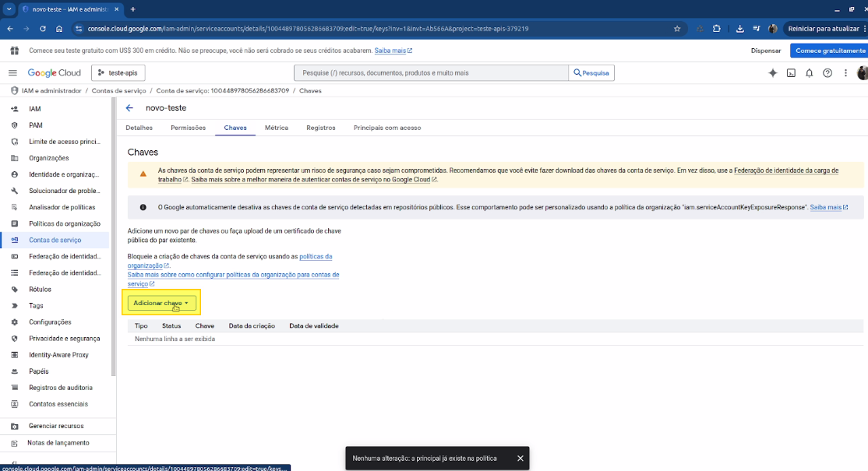Click Reiniciar para atualizar button
The width and height of the screenshot is (868, 471).
(823, 29)
